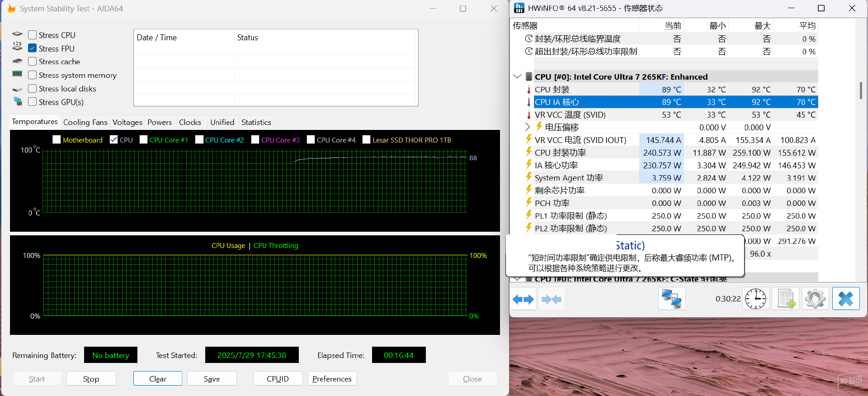The width and height of the screenshot is (868, 396).
Task: Click clock icon on 封装/环形总线临界温度 row
Action: coord(528,39)
